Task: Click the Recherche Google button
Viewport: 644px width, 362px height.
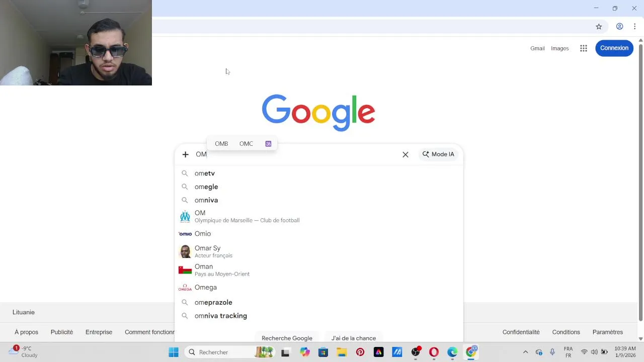Action: (287, 338)
